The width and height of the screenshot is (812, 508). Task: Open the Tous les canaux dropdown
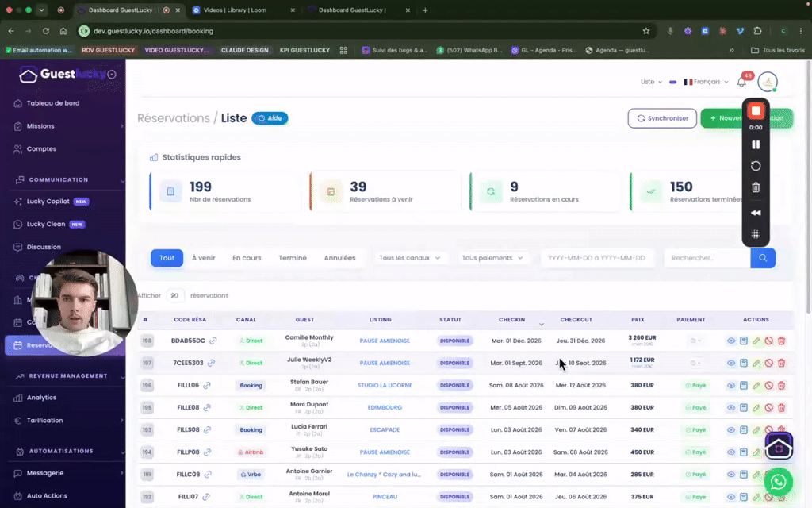click(410, 258)
